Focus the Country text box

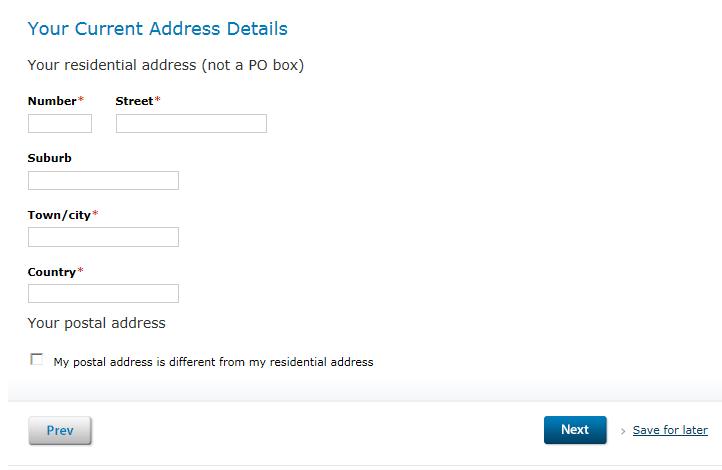click(103, 294)
